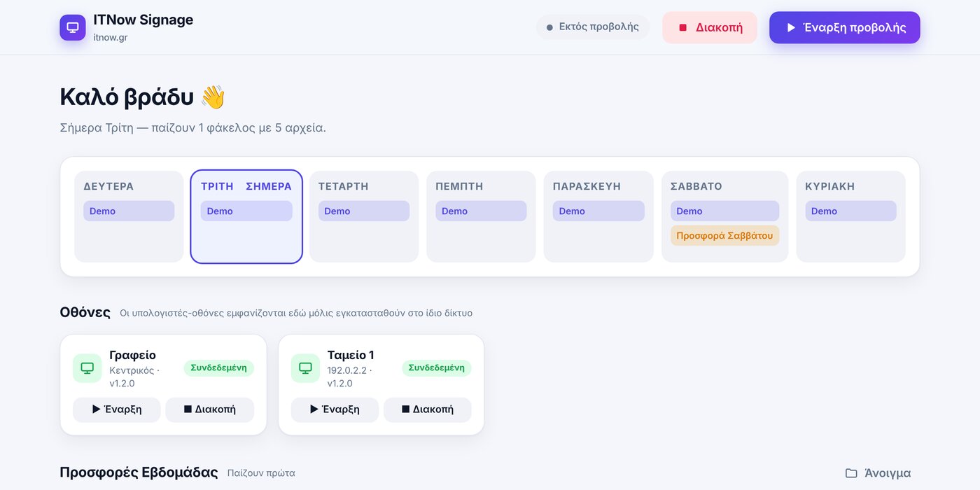The image size is (980, 490).
Task: Click the waving hand emoji
Action: tap(213, 97)
